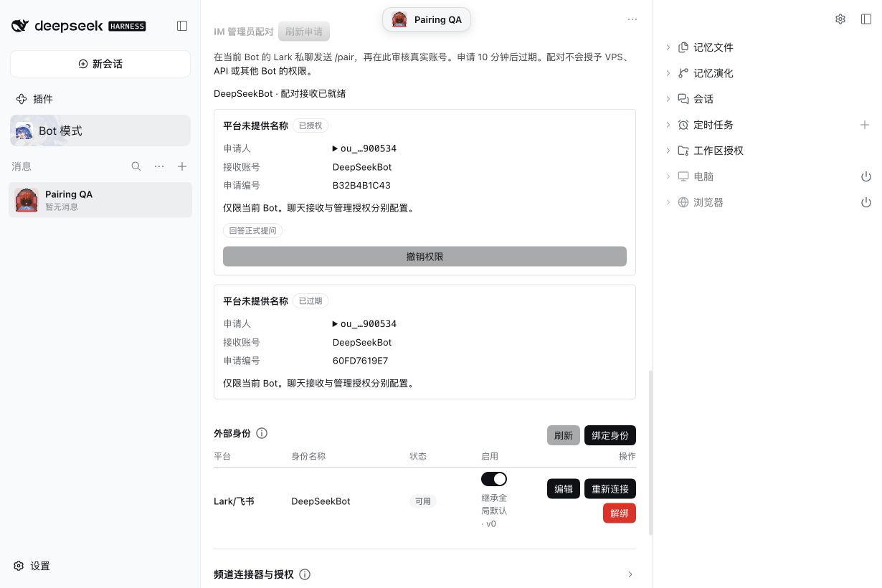
Task: Click the 定时任务 alarm clock icon
Action: tap(683, 125)
